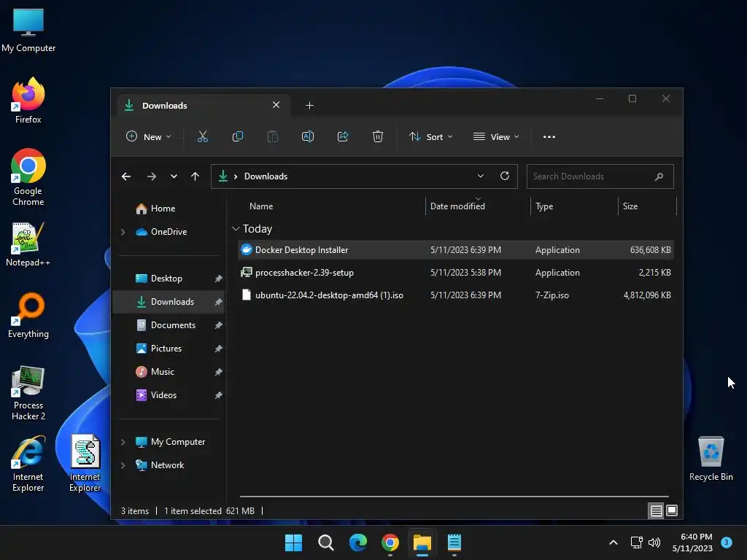
Task: Select the Everything search desktop shortcut
Action: [28, 315]
